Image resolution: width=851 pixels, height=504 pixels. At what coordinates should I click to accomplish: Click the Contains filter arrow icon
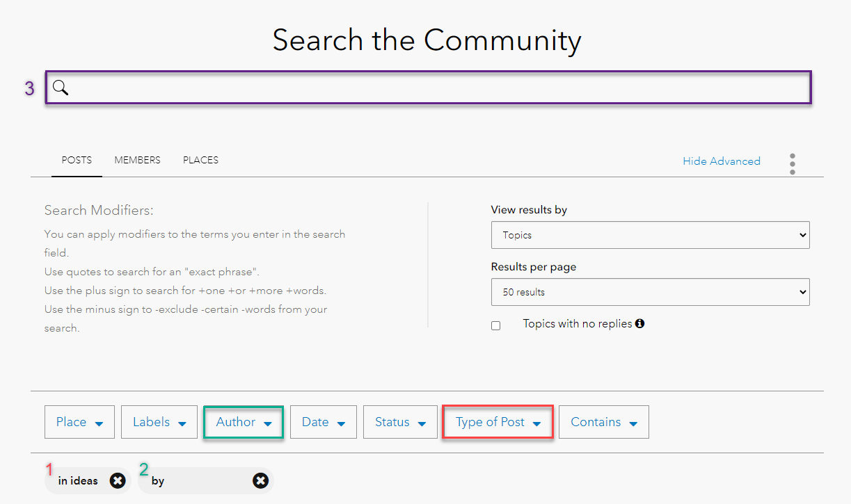click(633, 422)
